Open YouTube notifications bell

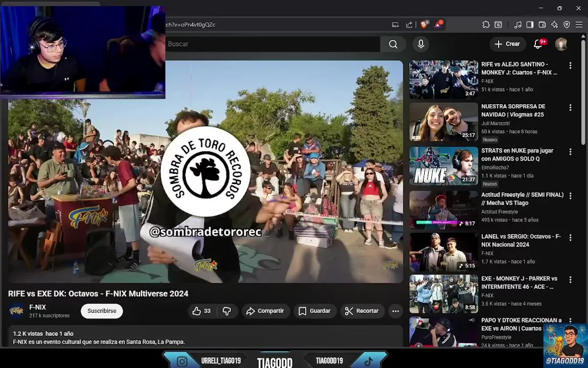pyautogui.click(x=538, y=44)
